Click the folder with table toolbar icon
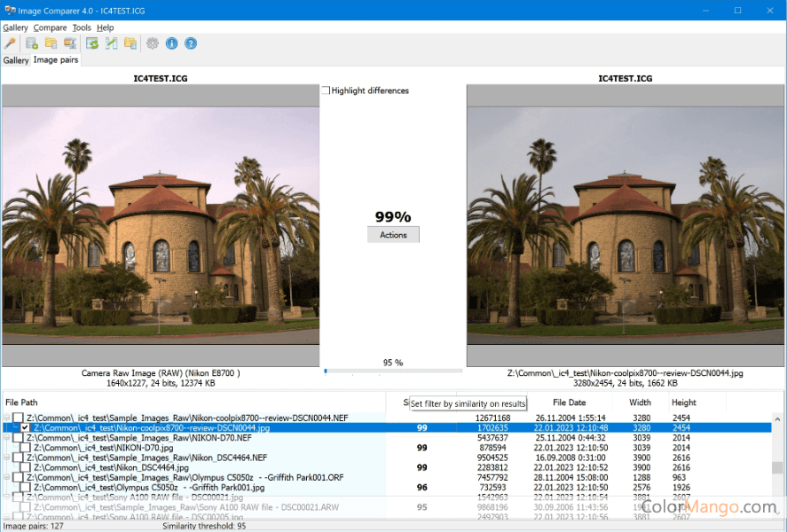This screenshot has height=532, width=787. pyautogui.click(x=130, y=43)
